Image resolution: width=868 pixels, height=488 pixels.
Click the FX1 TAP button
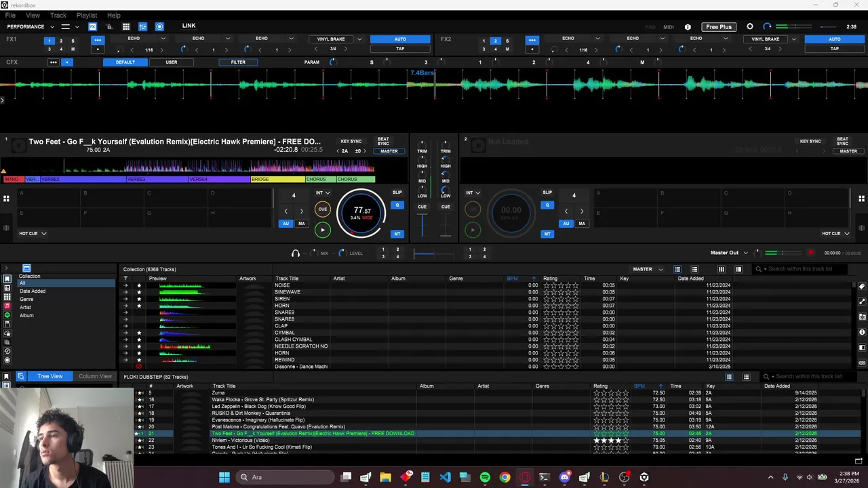[400, 49]
